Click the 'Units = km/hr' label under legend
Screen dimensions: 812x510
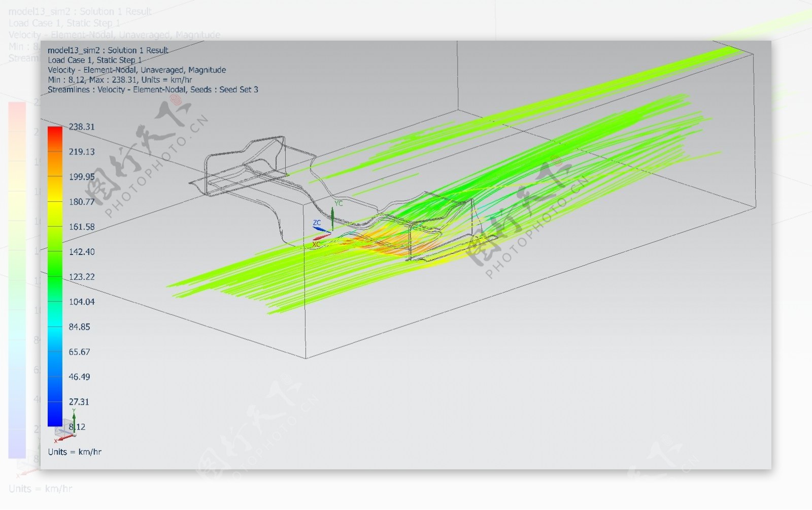(x=75, y=452)
